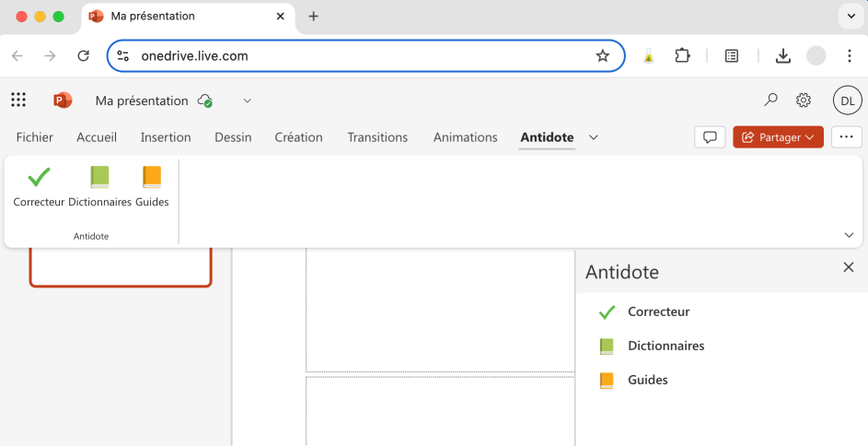
Task: Open the comments pane
Action: tap(710, 137)
